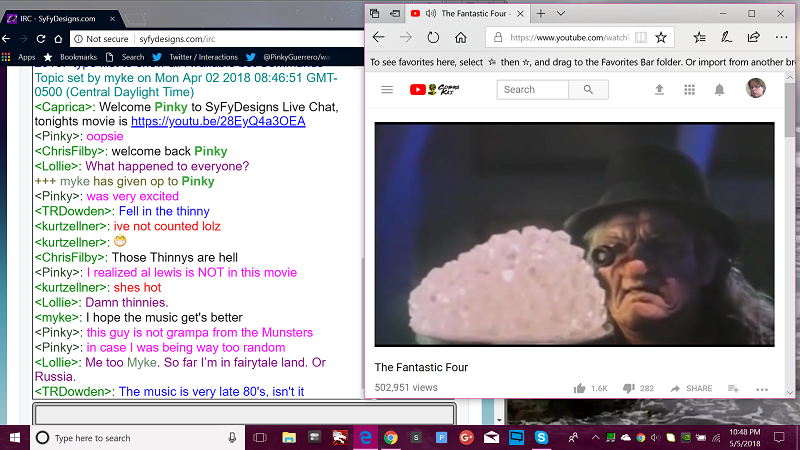
Task: Close The Fantastic Four tab
Action: 520,14
